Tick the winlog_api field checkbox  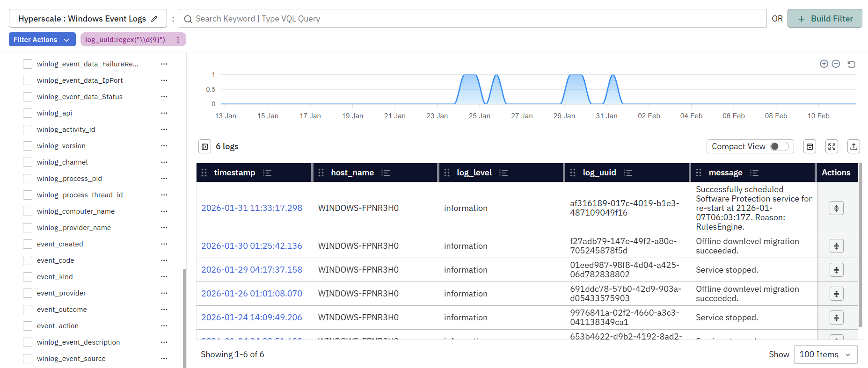(28, 113)
